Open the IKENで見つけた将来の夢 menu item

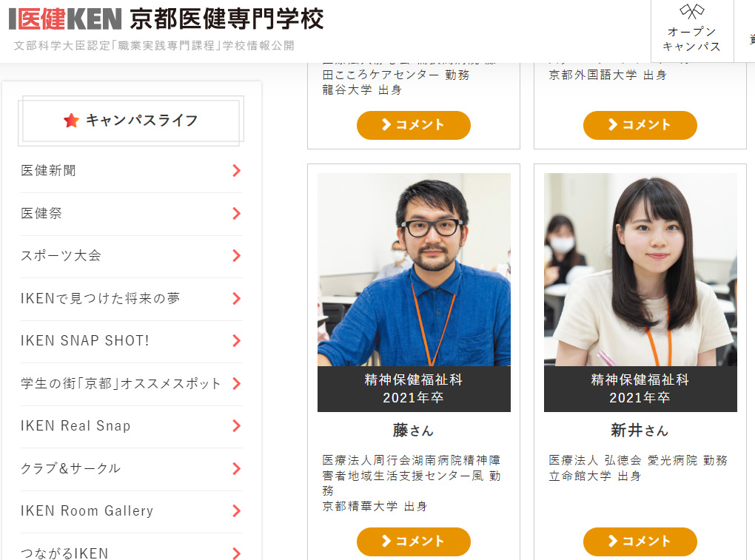(101, 299)
